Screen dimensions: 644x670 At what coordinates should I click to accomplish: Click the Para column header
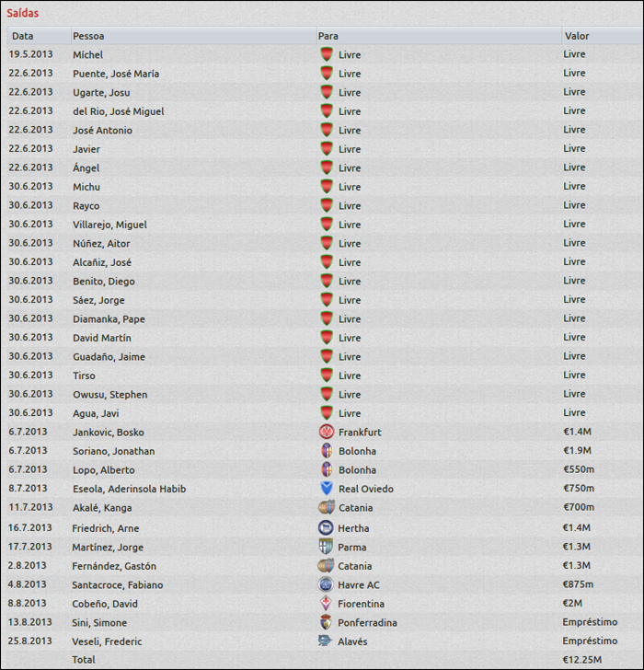328,36
